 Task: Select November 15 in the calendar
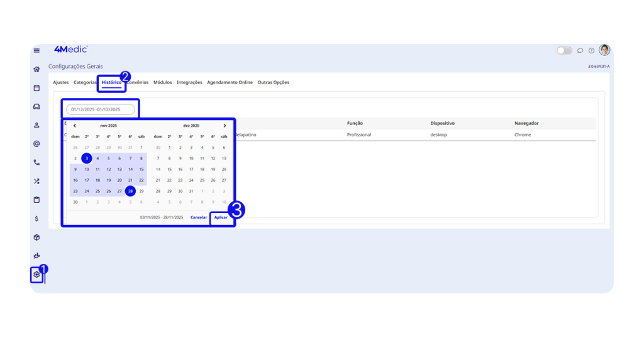click(142, 169)
